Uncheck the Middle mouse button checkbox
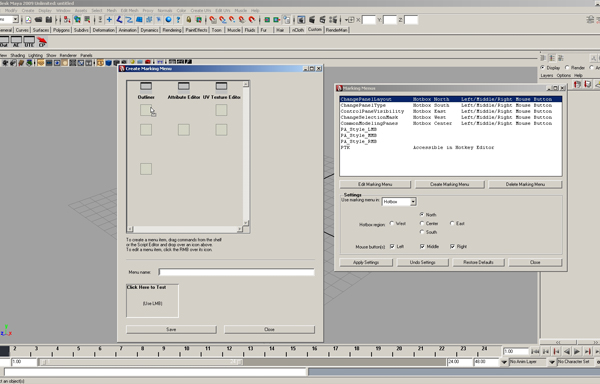This screenshot has width=600, height=384. pos(422,247)
